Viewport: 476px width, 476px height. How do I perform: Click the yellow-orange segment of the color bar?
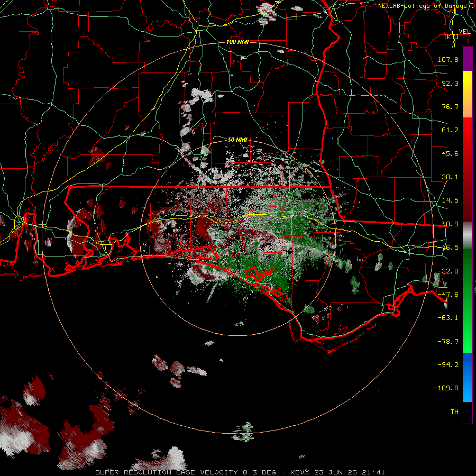click(467, 94)
